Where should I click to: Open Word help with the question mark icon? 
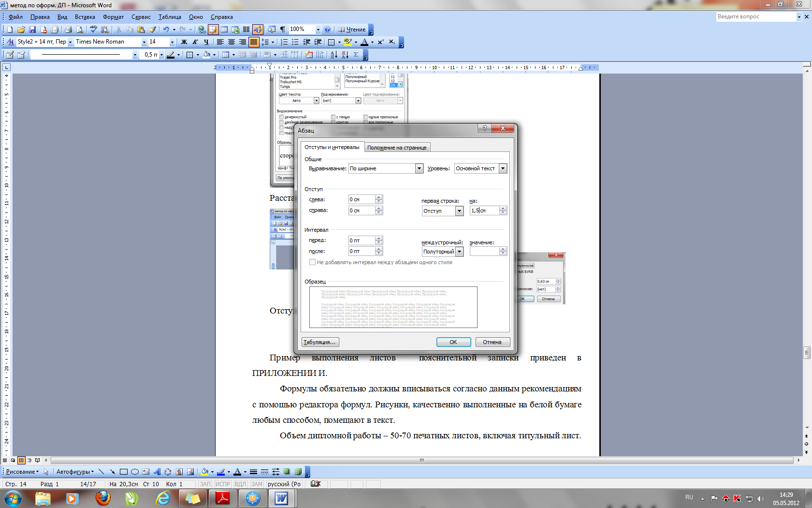[327, 30]
